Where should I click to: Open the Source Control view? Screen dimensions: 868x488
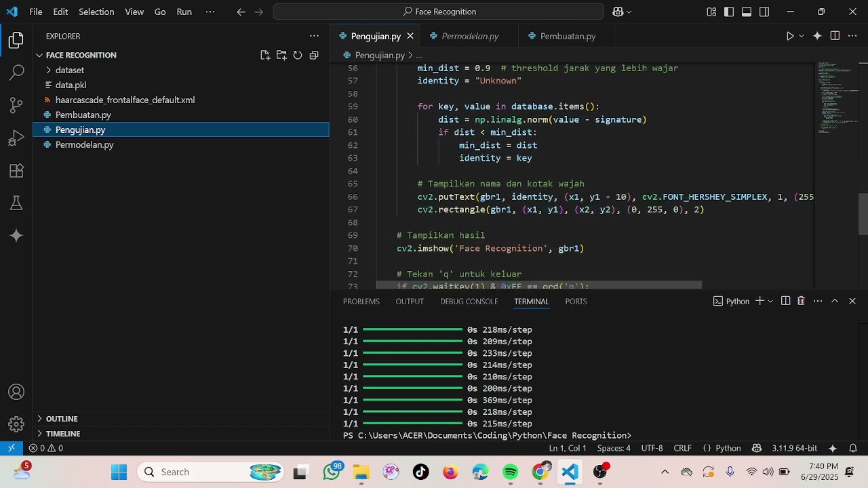16,105
